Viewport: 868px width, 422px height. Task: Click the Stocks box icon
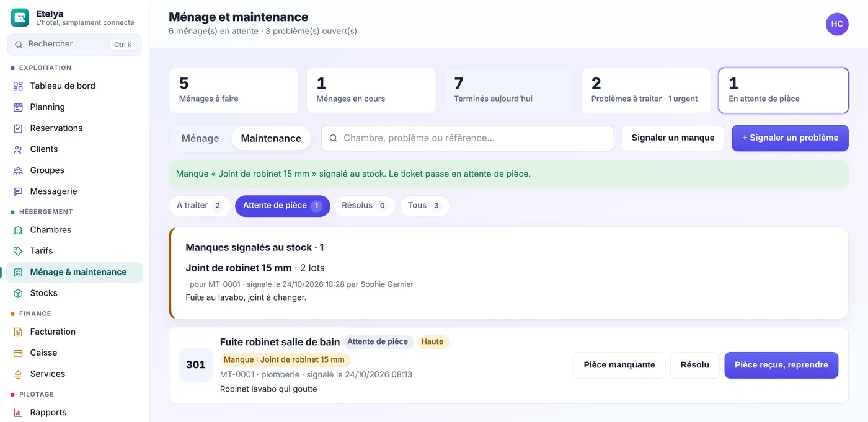coord(18,293)
